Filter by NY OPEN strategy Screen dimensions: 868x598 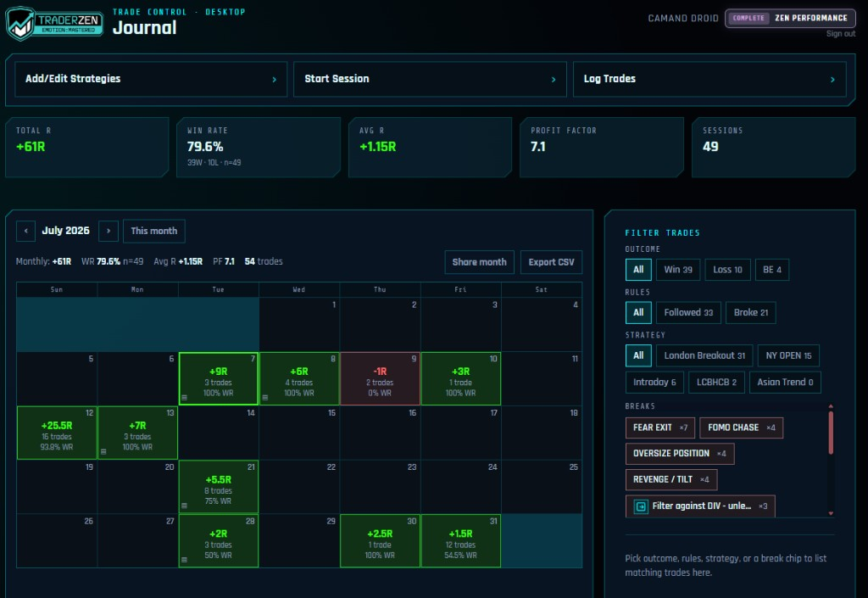789,355
